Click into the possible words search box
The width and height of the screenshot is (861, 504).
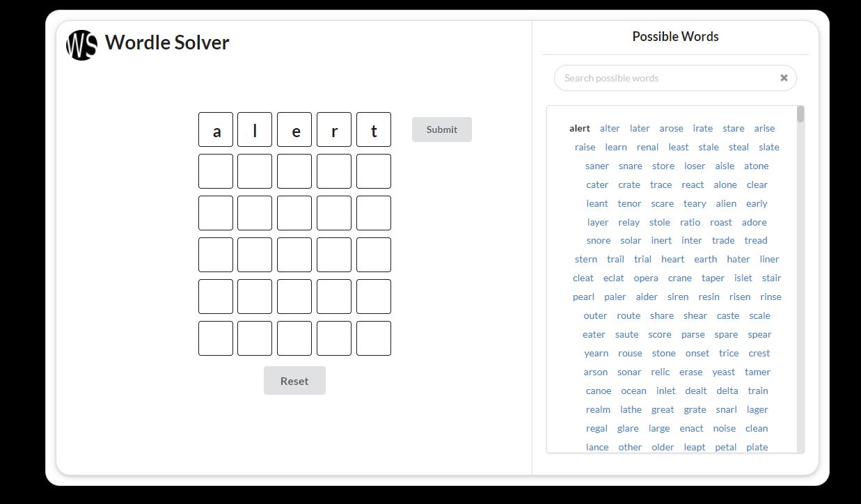[x=661, y=77]
